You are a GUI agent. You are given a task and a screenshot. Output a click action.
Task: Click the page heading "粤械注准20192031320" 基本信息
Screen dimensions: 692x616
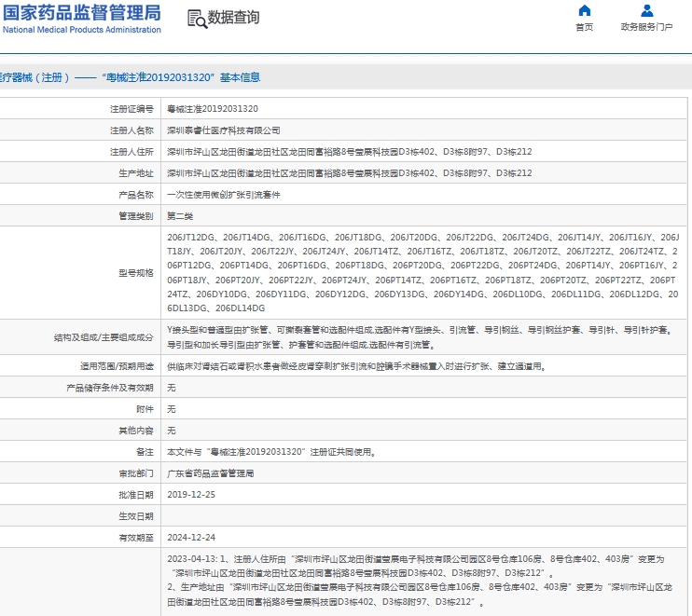pyautogui.click(x=181, y=77)
